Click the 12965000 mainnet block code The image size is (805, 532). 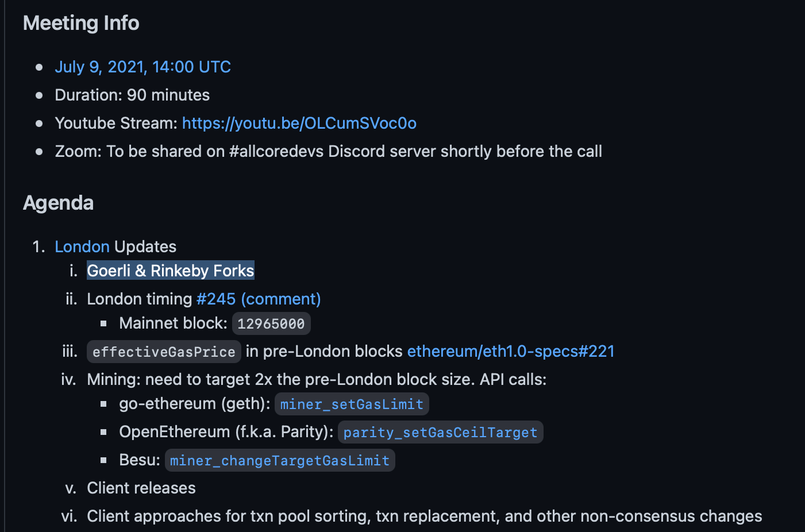pyautogui.click(x=271, y=323)
